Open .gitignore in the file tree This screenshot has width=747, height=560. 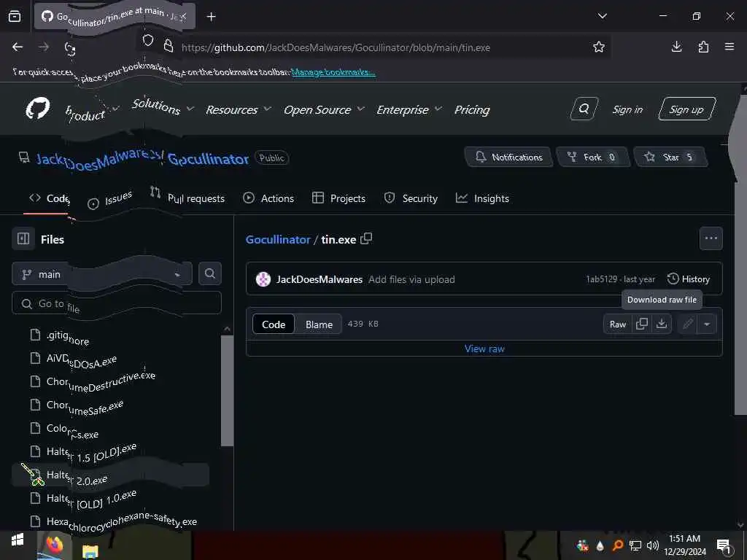[x=67, y=337]
